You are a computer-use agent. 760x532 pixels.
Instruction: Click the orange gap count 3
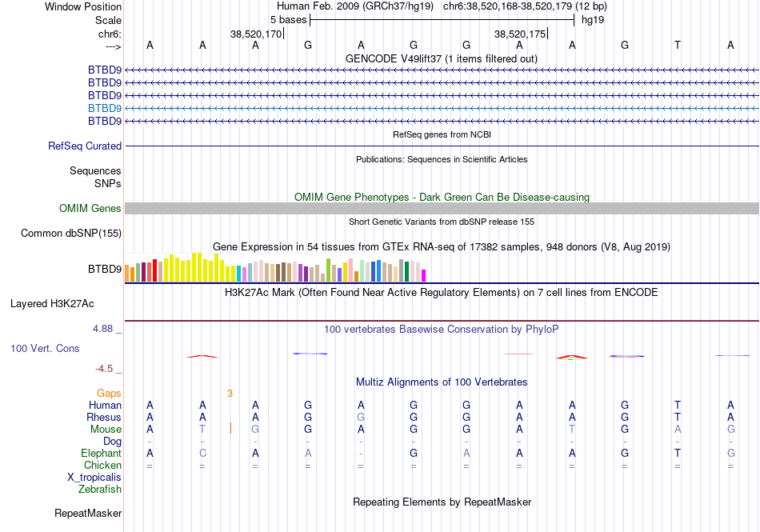tap(230, 393)
